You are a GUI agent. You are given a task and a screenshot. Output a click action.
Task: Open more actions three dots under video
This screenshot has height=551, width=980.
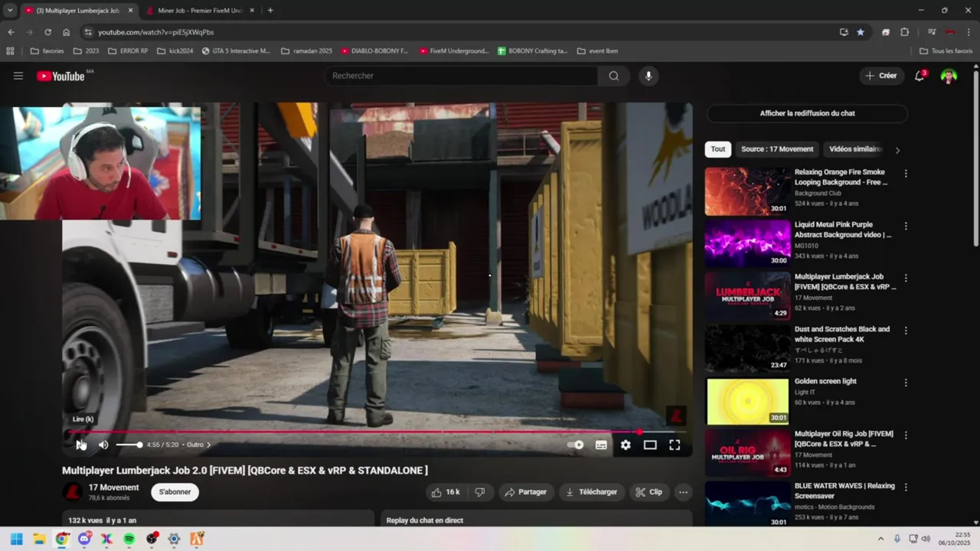click(683, 492)
